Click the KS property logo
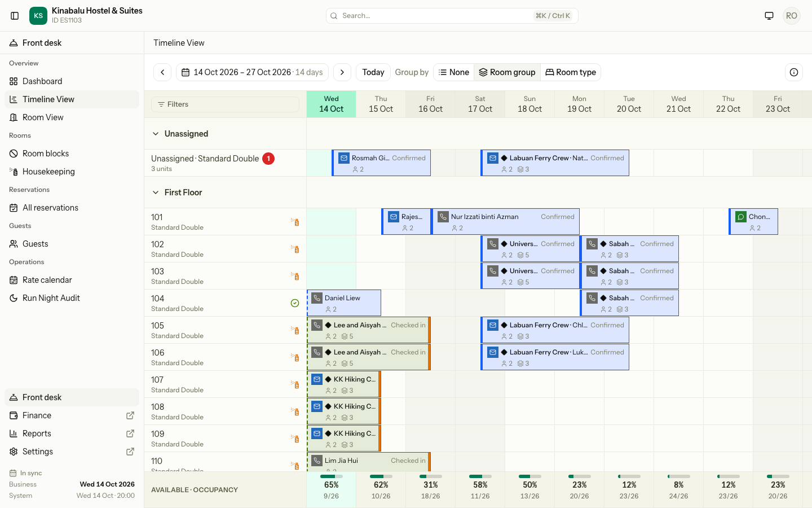Image resolution: width=812 pixels, height=508 pixels. click(38, 16)
